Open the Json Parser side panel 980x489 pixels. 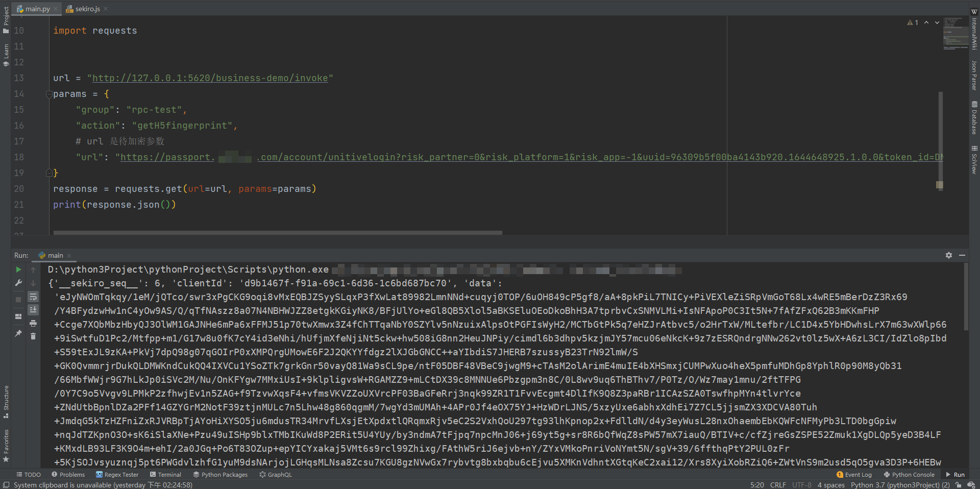974,76
